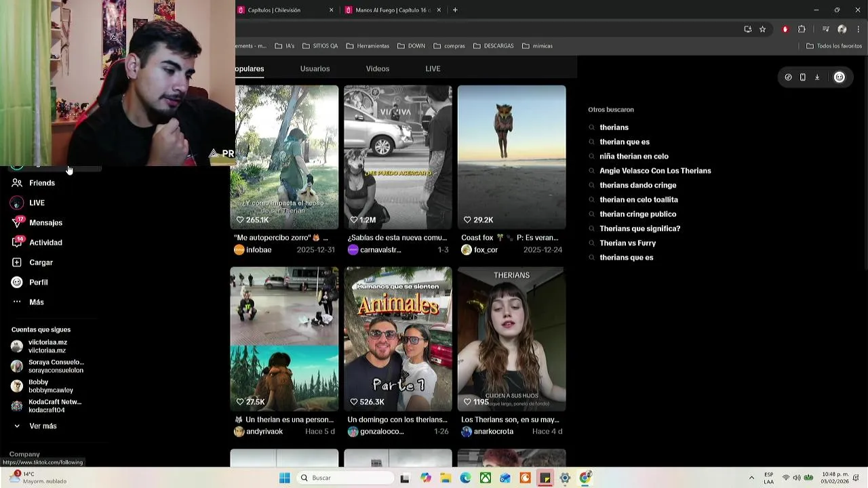
Task: Open Microsoft Edge from taskbar
Action: 465,478
